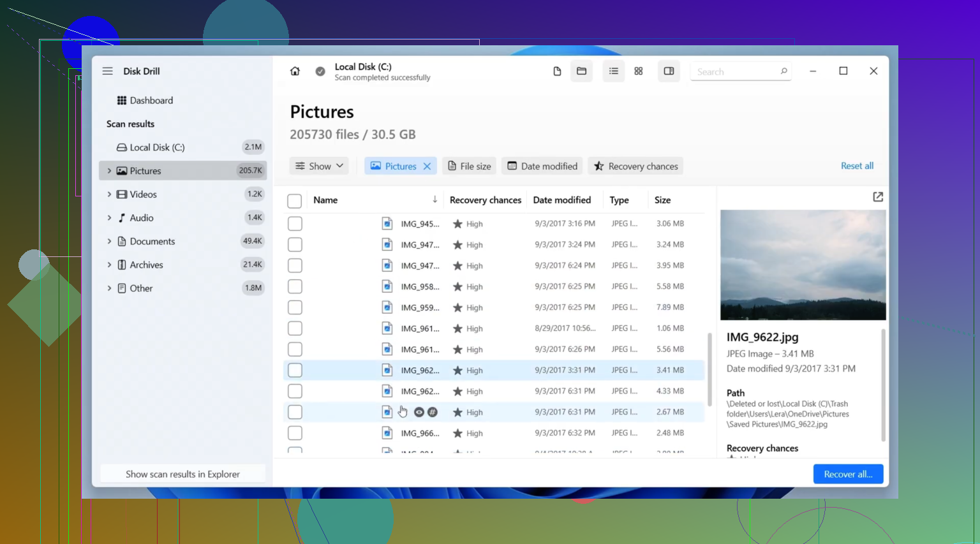Click the Audio music note icon

click(121, 218)
